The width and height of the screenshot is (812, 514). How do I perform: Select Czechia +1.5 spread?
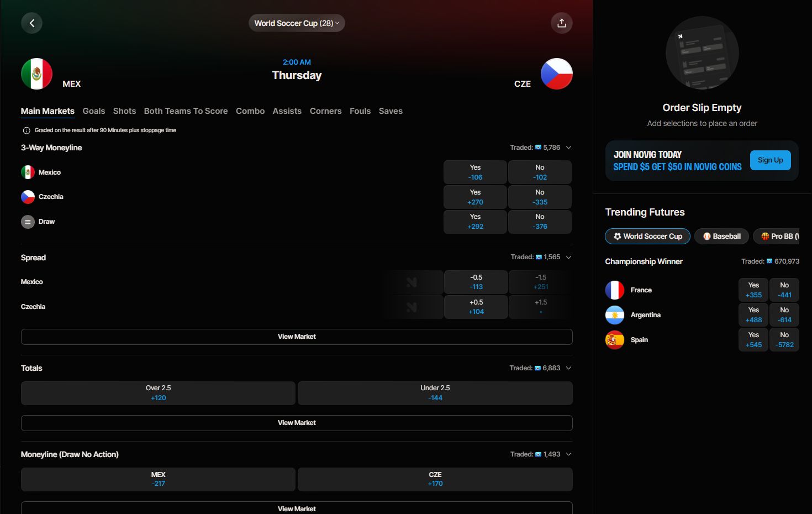541,307
